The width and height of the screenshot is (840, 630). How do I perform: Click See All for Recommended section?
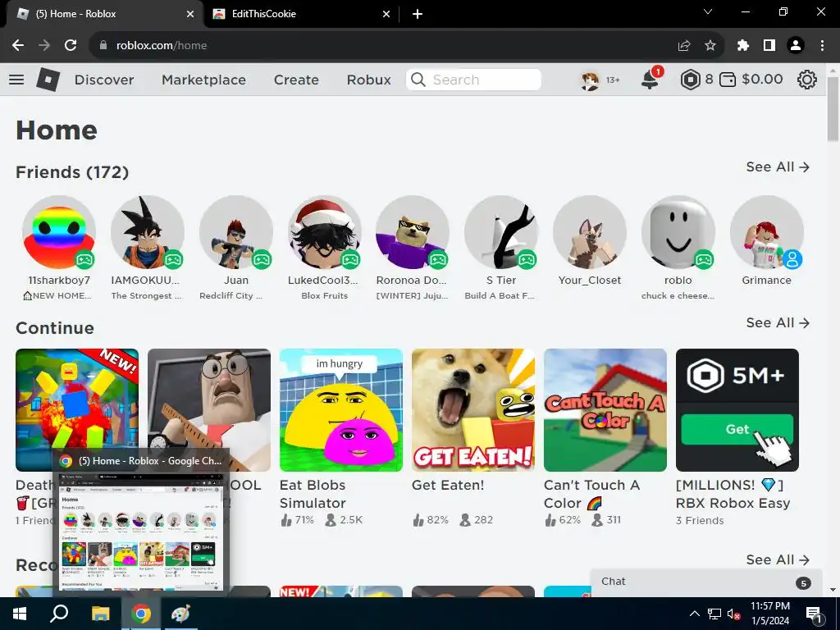click(x=778, y=559)
